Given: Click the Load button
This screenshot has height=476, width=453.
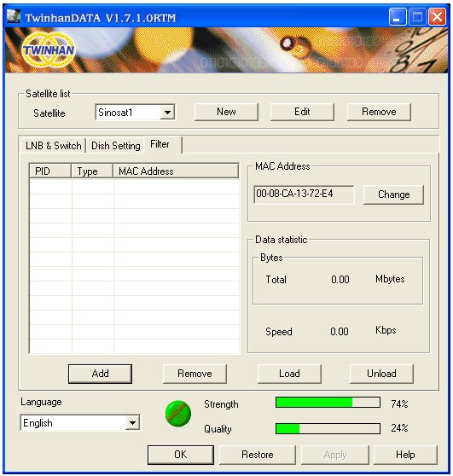Looking at the screenshot, I should point(289,374).
